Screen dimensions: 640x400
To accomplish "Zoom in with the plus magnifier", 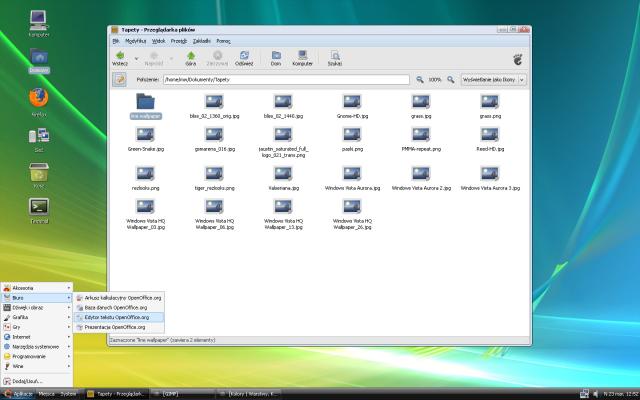I will (451, 80).
